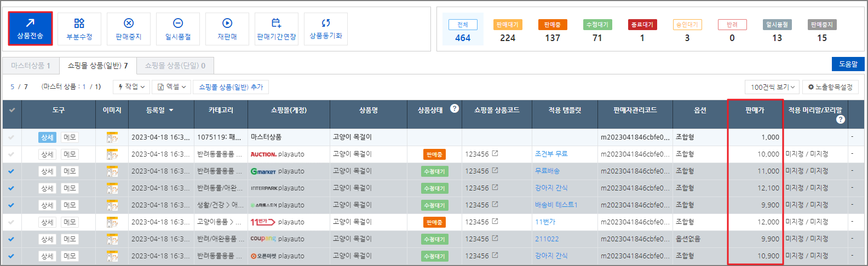868x266 pixels.
Task: Expand the 작업 dropdown menu
Action: [x=131, y=87]
